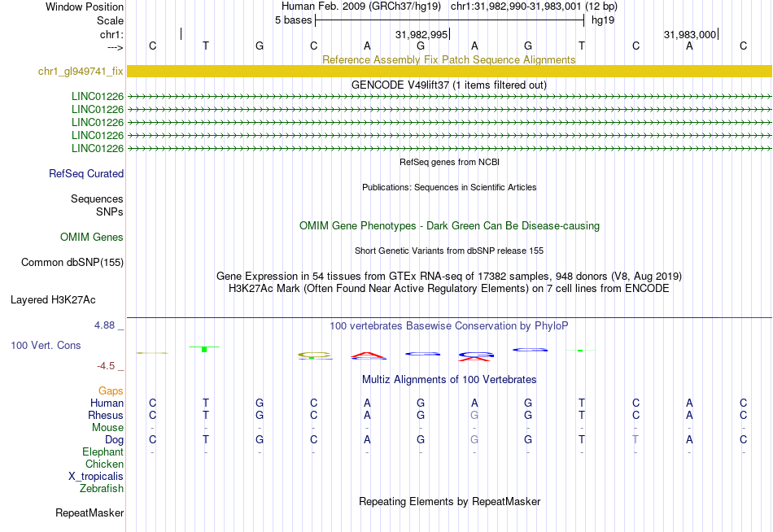The image size is (773, 532).
Task: Select the Dog alignment row label
Action: pyautogui.click(x=114, y=440)
